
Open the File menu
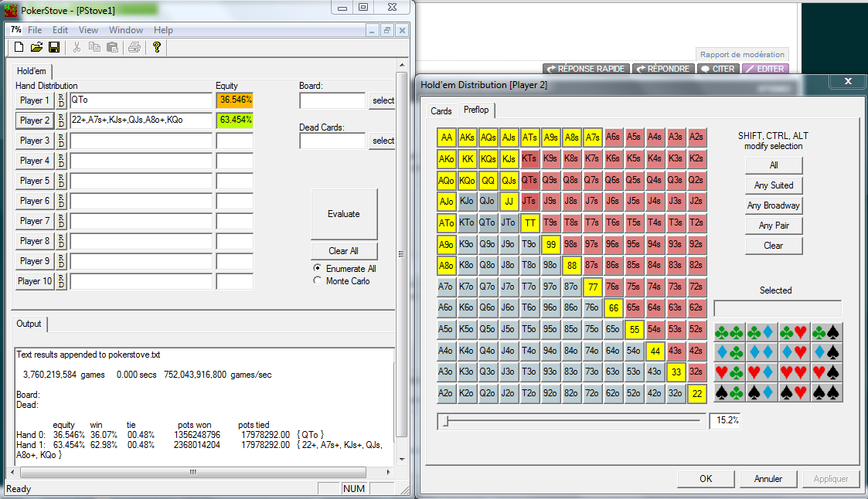point(35,30)
